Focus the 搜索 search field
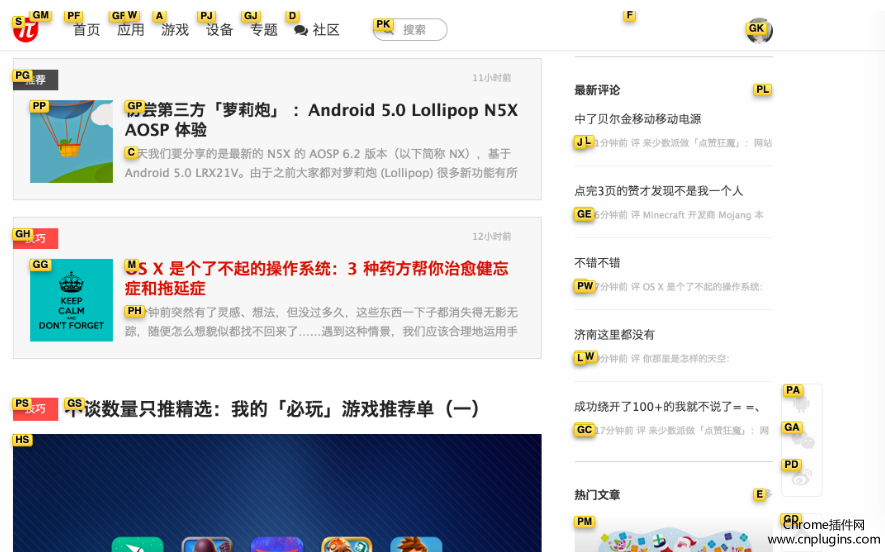This screenshot has height=552, width=885. pyautogui.click(x=410, y=29)
